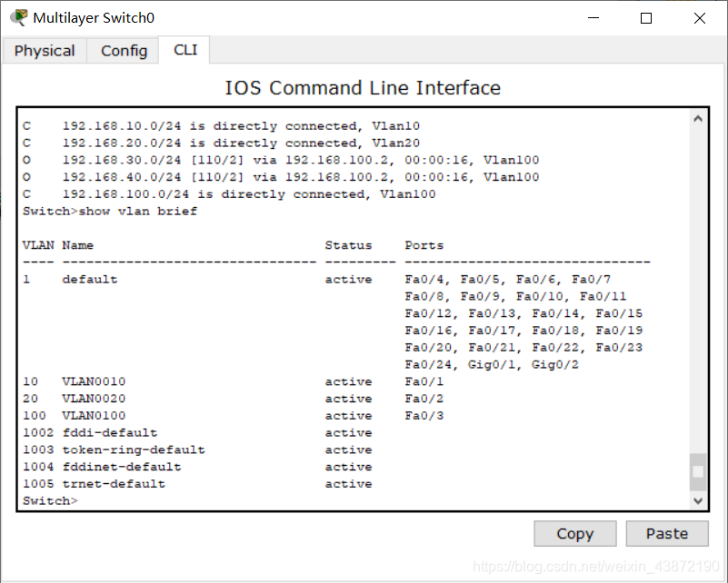
Task: Click the 192.168.100.0/24 connected route line
Action: (x=229, y=194)
